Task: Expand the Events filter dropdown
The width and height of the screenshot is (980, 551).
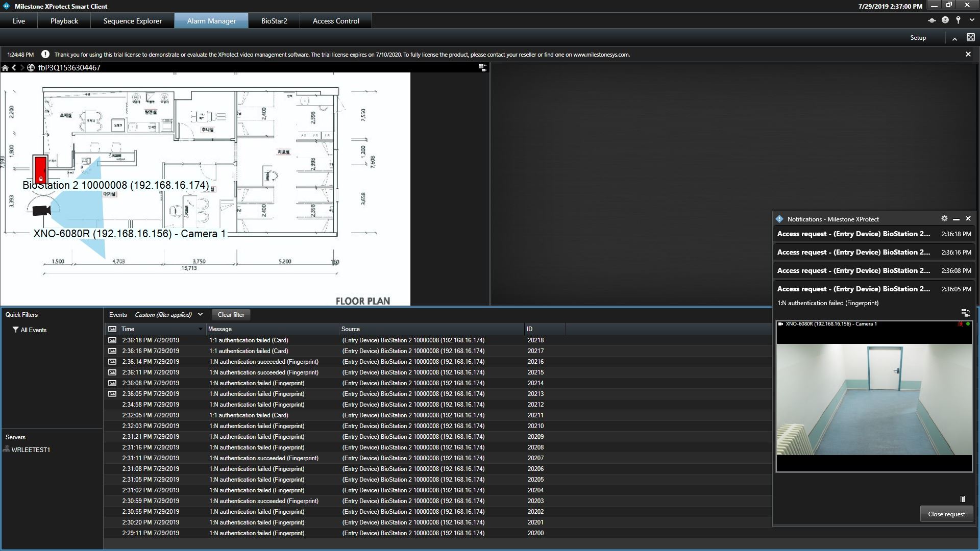Action: pos(200,315)
